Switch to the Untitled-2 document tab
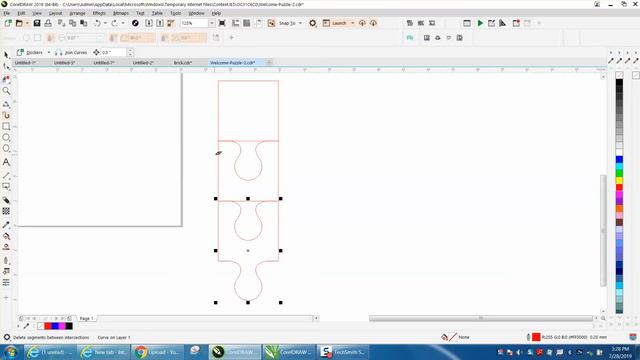The height and width of the screenshot is (360, 640). [x=143, y=63]
